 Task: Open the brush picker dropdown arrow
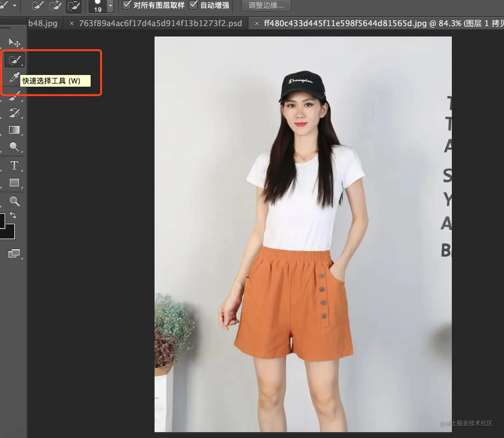coord(111,6)
